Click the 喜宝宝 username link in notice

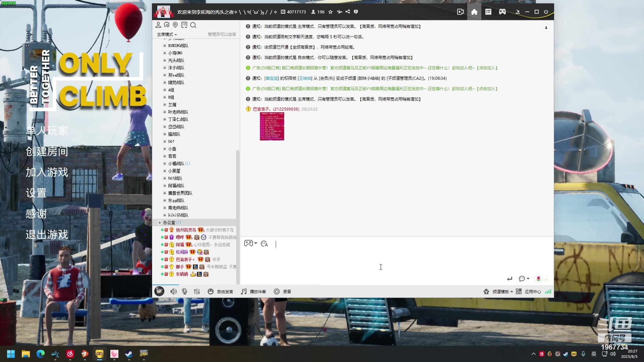coord(272,78)
